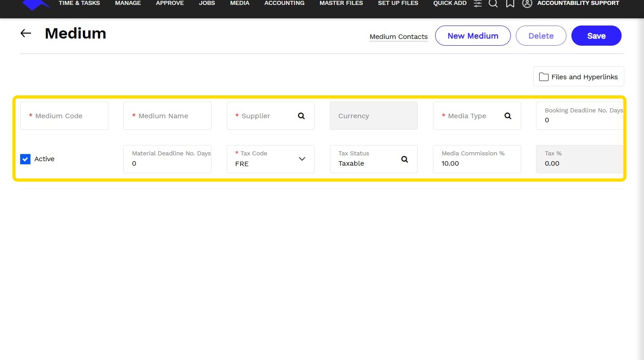
Task: Click the Media Type lookup magnifier icon
Action: [508, 116]
